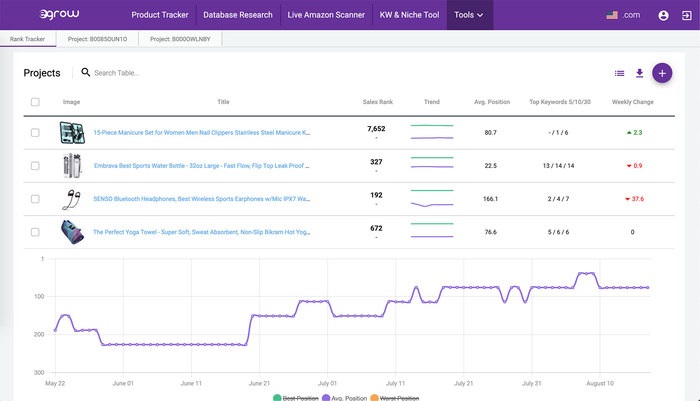
Task: Toggle Best Position legend swatch
Action: 277,398
